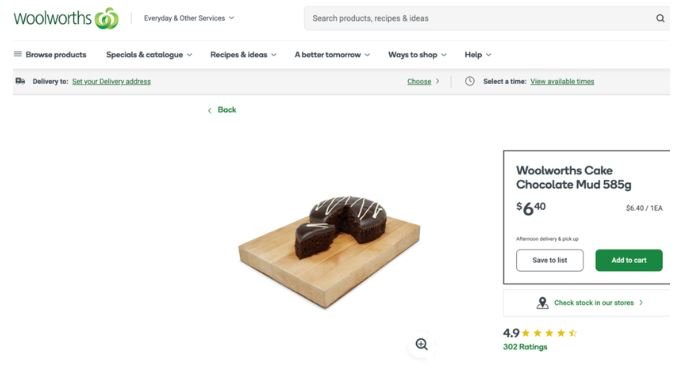Click the store location pin icon
The height and width of the screenshot is (371, 681).
pos(542,303)
